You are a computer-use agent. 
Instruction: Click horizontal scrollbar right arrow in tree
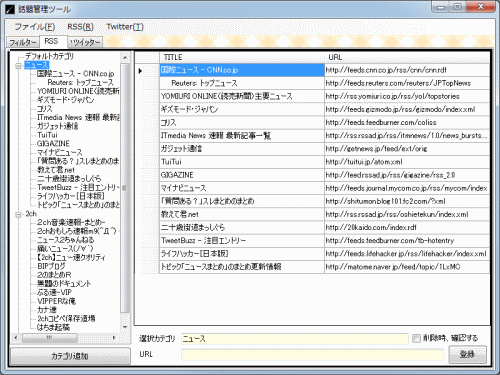click(x=114, y=338)
